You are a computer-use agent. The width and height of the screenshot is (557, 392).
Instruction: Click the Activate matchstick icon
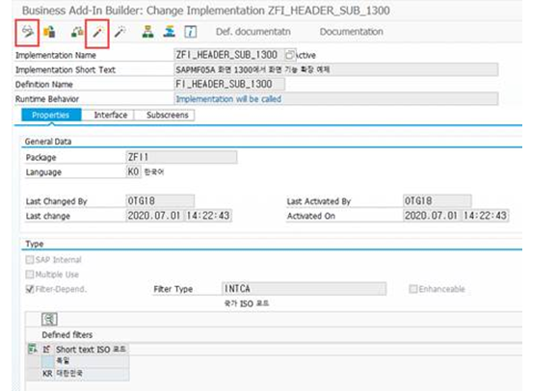click(97, 33)
